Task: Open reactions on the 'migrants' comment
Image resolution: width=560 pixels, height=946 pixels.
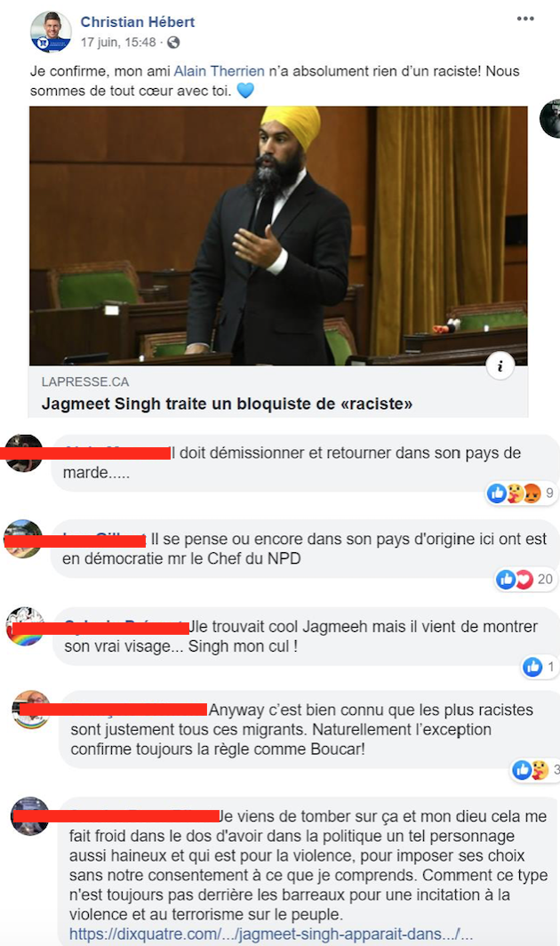Action: [536, 769]
